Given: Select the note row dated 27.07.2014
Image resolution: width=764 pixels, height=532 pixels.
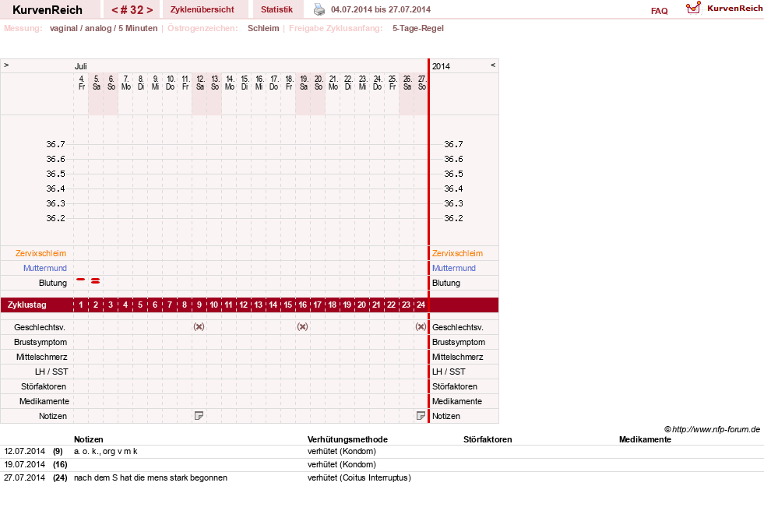Looking at the screenshot, I should point(382,478).
